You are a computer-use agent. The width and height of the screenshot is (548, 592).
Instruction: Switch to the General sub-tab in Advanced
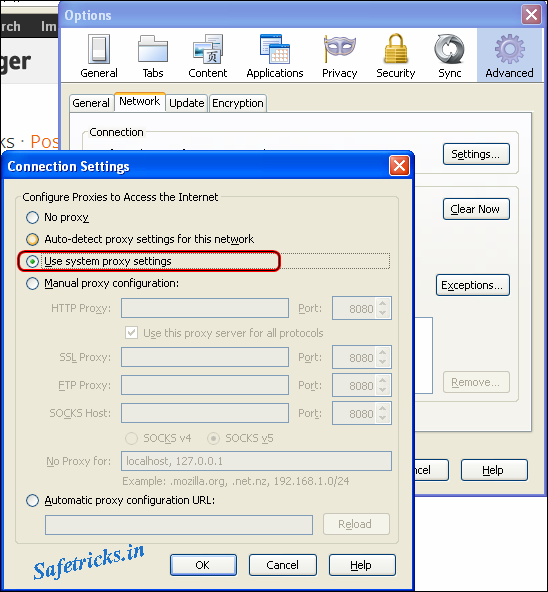[x=91, y=103]
